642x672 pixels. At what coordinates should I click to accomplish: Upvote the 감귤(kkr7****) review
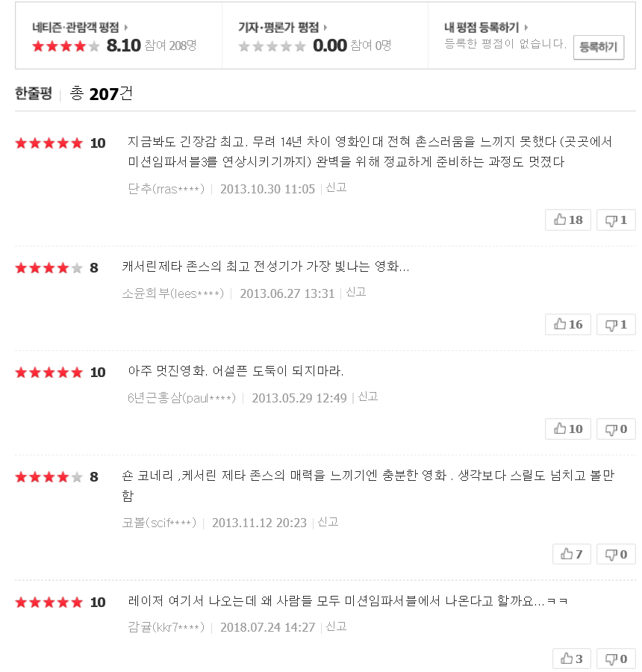[x=572, y=659]
